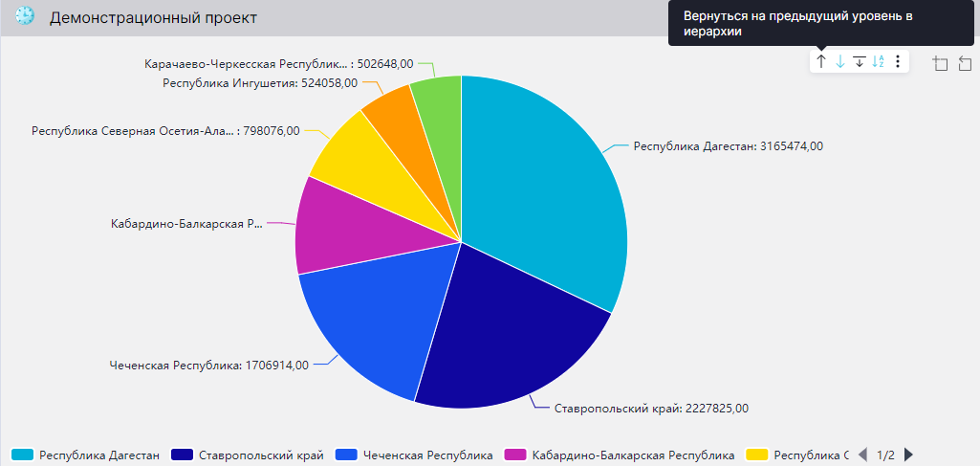Go to previous legend page

coord(862,455)
